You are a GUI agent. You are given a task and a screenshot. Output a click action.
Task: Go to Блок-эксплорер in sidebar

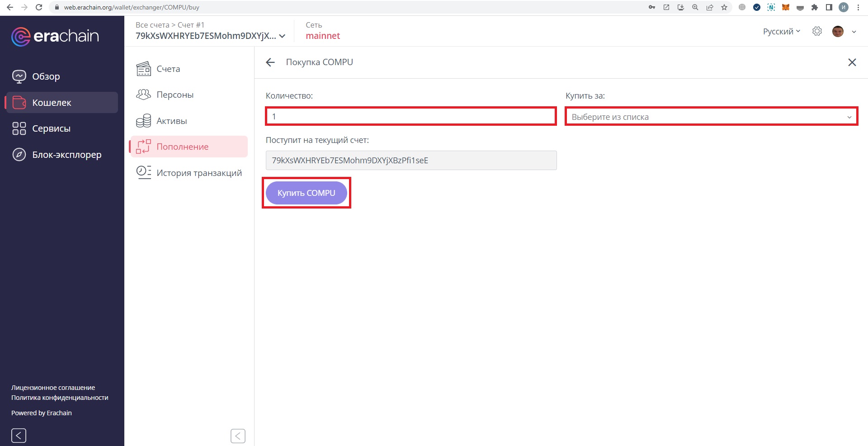click(66, 155)
